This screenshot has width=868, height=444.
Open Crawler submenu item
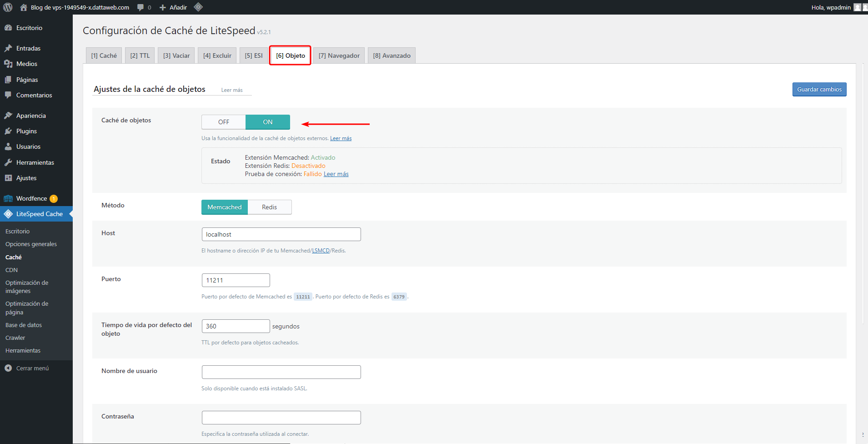pos(15,338)
